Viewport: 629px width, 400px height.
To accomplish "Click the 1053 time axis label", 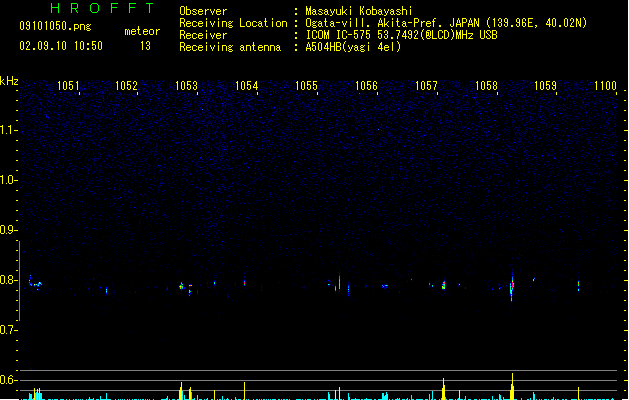I will 187,86.
